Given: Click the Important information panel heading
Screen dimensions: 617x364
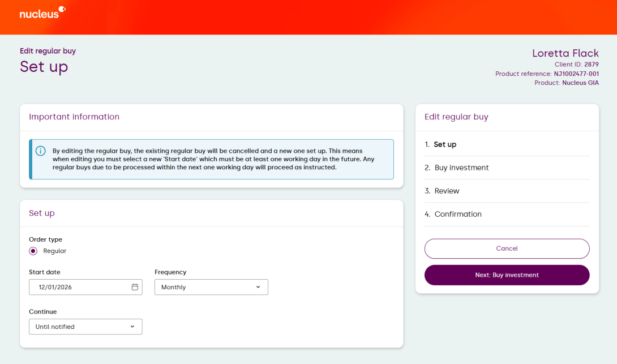Looking at the screenshot, I should (74, 117).
